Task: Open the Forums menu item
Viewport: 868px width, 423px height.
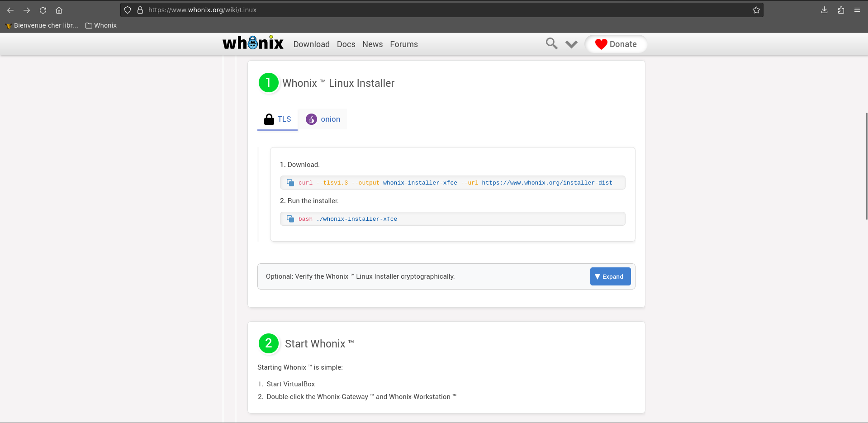Action: pos(404,44)
